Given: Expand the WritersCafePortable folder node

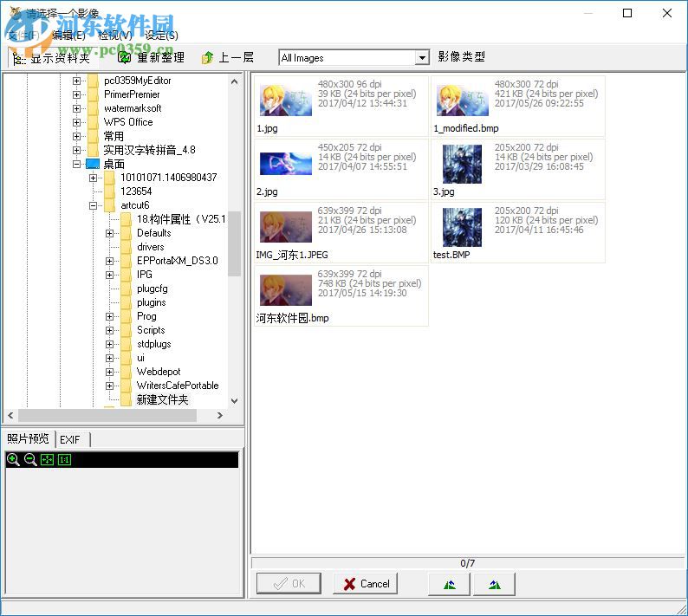Looking at the screenshot, I should (x=110, y=386).
